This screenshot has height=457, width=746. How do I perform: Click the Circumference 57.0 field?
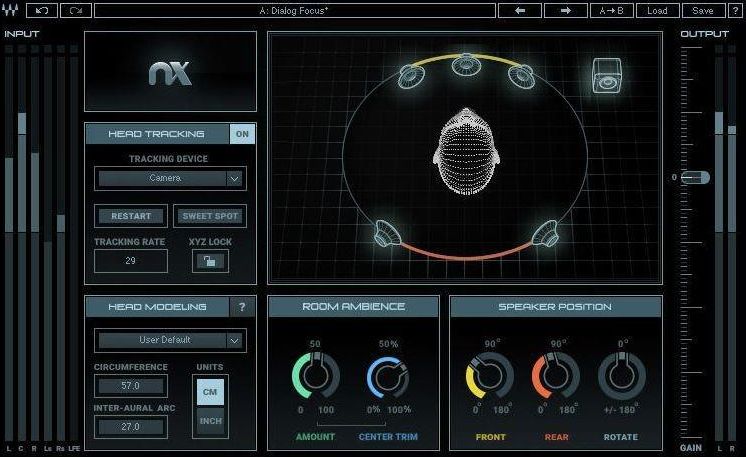click(x=131, y=386)
